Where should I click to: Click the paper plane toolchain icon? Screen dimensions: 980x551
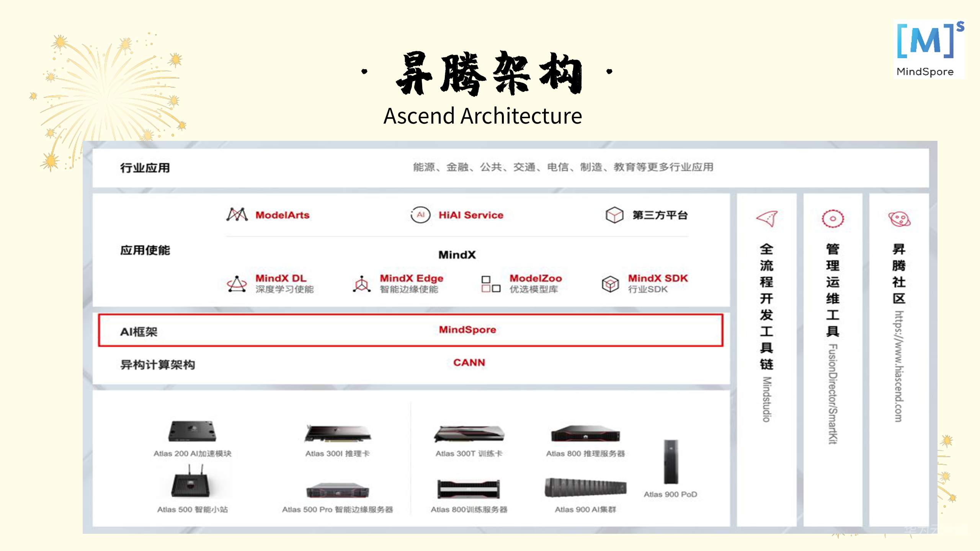(767, 218)
